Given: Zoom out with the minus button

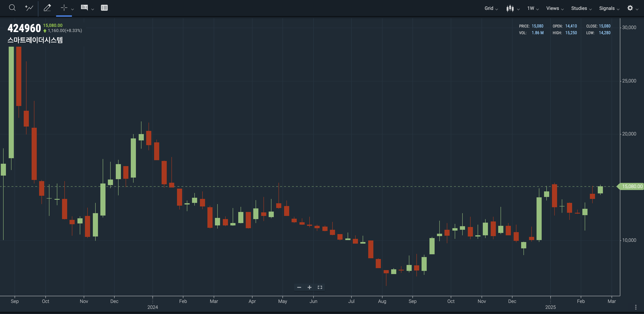Looking at the screenshot, I should [x=299, y=287].
